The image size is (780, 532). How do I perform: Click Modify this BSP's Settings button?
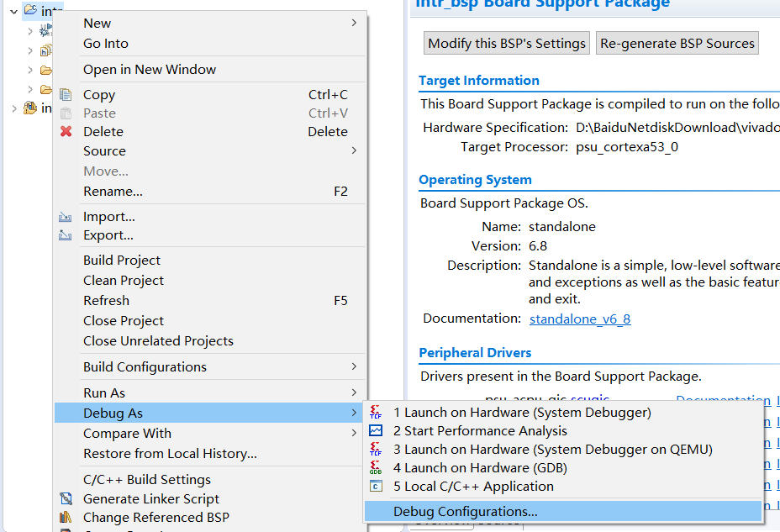[507, 44]
